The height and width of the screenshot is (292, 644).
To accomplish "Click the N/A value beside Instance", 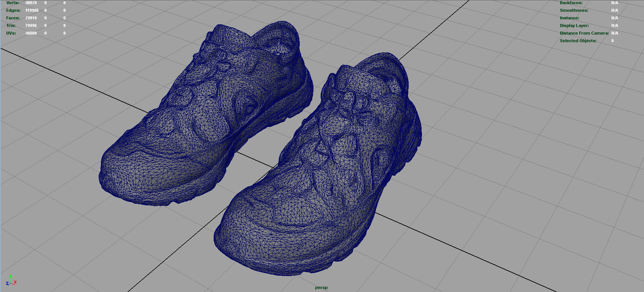I will 615,18.
